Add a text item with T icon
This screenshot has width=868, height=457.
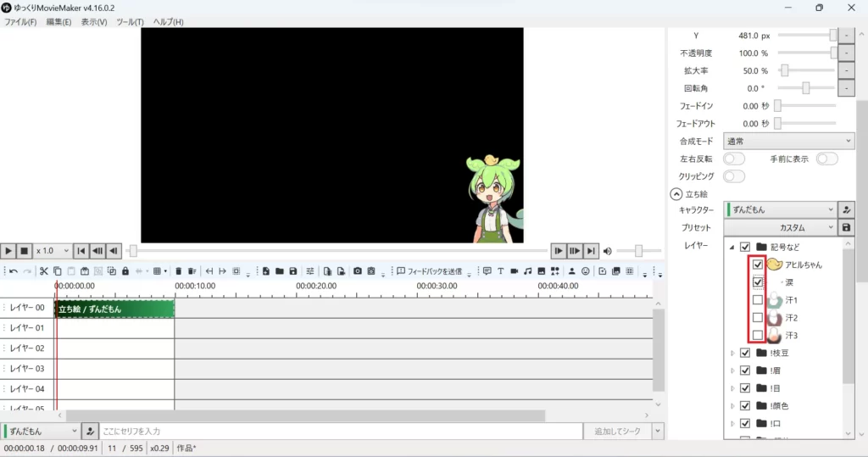pos(500,271)
